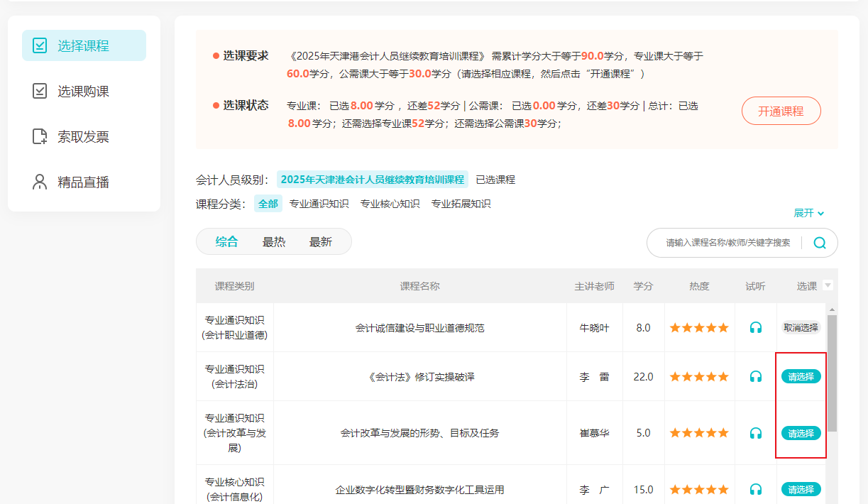
Task: Expand the category filters with 展开
Action: tap(808, 213)
